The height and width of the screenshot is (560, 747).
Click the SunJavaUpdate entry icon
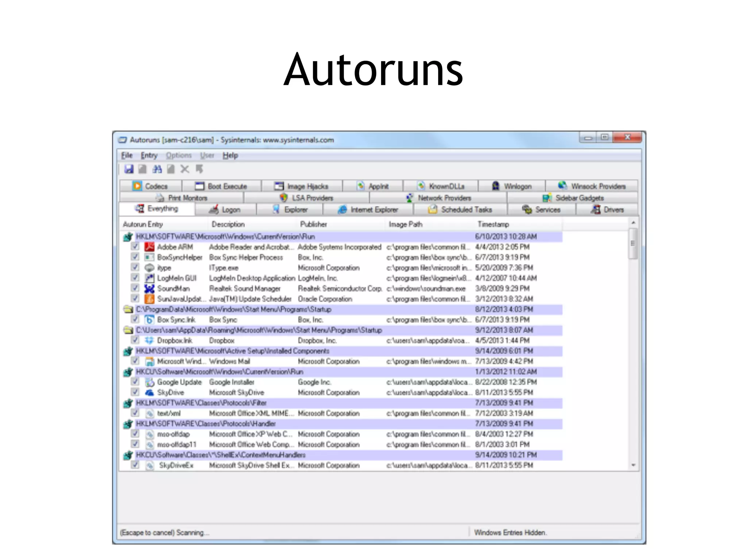click(x=150, y=299)
